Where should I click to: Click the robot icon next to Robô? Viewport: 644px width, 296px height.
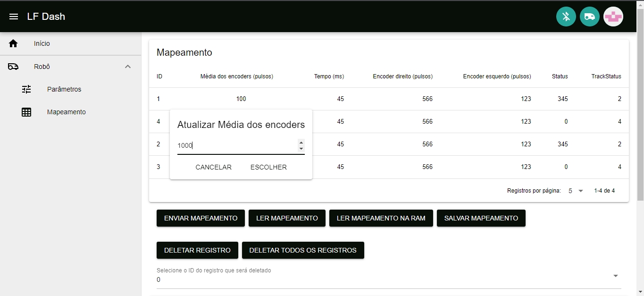13,67
